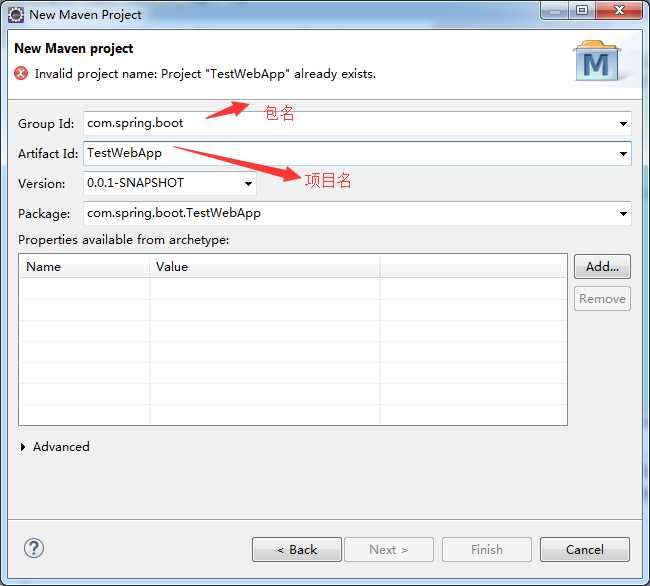Open the Artifact Id dropdown arrow
650x586 pixels.
(623, 154)
